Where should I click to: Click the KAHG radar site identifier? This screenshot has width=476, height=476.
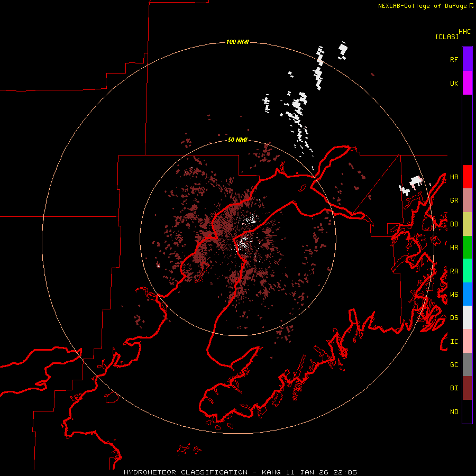(271, 472)
